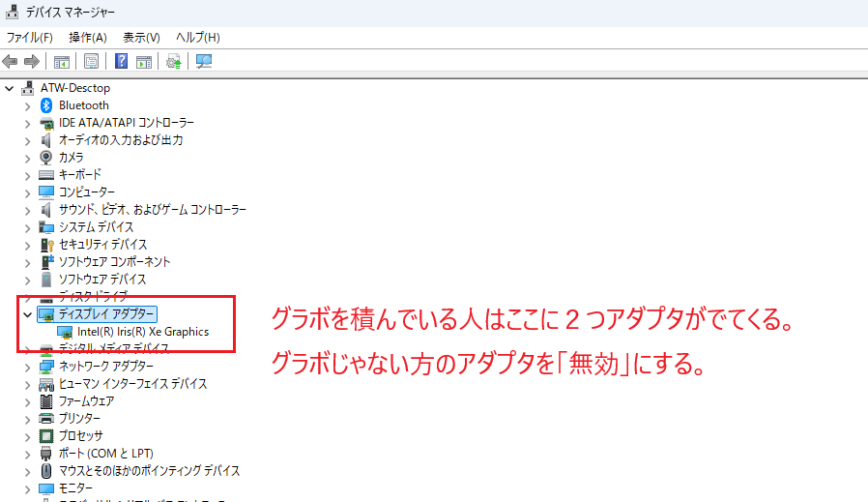The height and width of the screenshot is (502, 868).
Task: Click the ソフトウェア コンポーネント icon
Action: (x=47, y=261)
